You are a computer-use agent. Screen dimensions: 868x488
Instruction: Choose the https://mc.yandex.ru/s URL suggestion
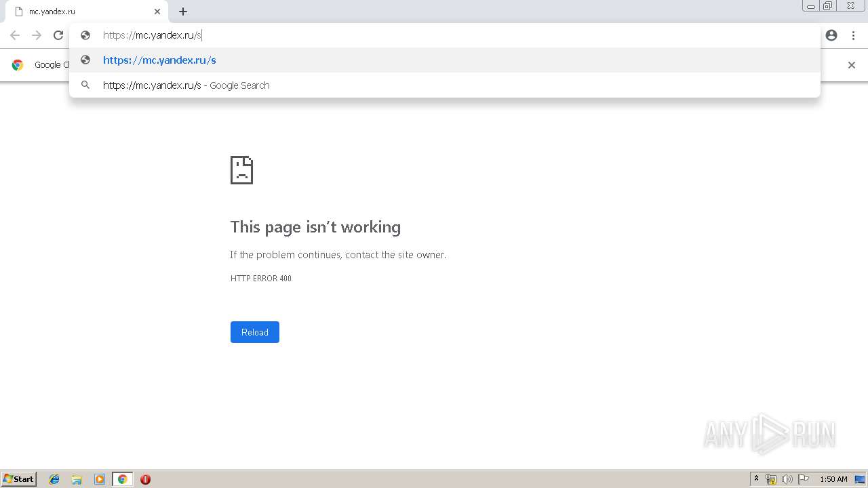[x=444, y=60]
